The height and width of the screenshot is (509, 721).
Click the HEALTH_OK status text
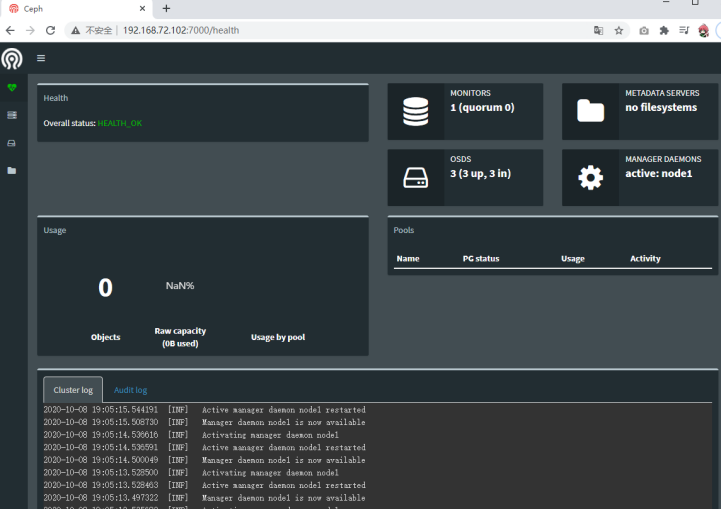(x=120, y=123)
